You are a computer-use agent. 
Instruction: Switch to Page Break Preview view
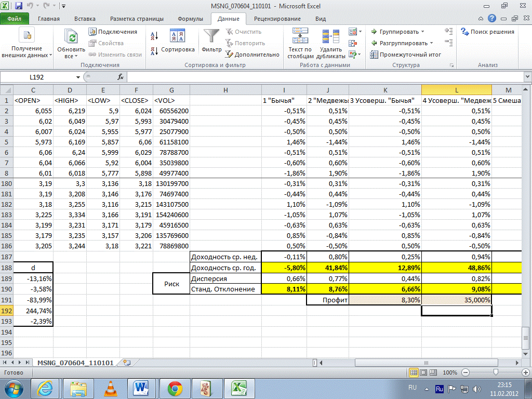(x=433, y=373)
